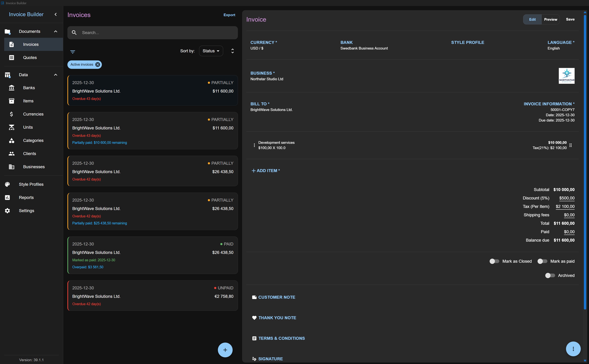The height and width of the screenshot is (364, 589).
Task: Expand Terms & Conditions section
Action: coord(278,338)
